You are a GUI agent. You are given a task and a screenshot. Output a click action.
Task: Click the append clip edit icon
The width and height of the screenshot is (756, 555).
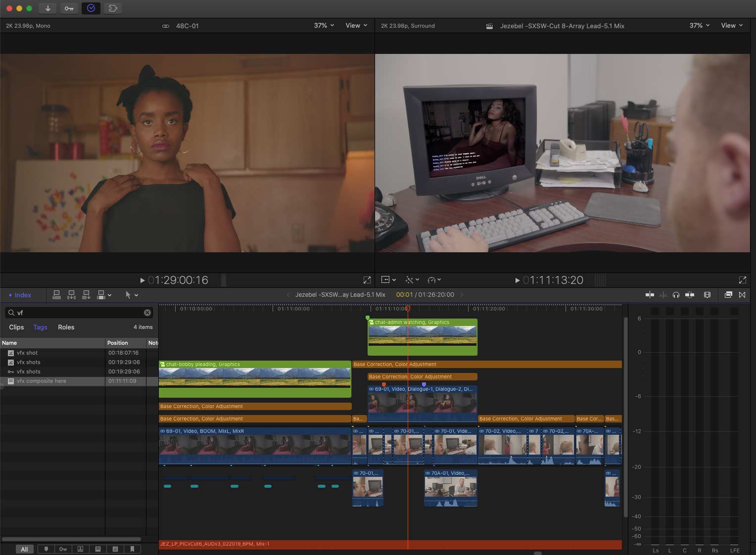coord(87,295)
